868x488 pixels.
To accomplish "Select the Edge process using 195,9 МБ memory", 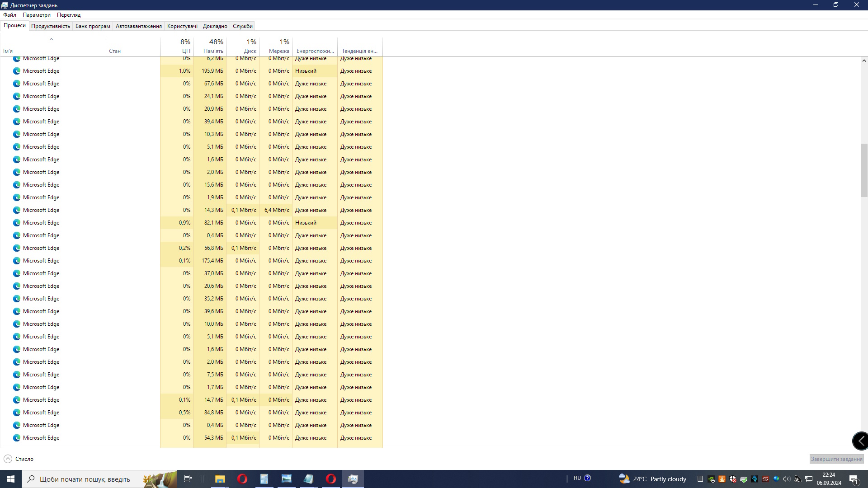I will 41,71.
